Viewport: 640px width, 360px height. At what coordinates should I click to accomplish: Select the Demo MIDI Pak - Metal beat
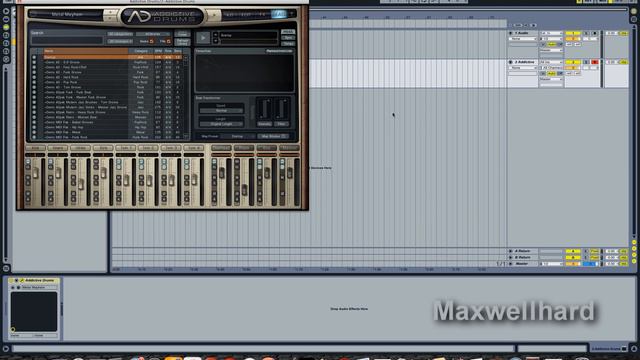(112, 132)
